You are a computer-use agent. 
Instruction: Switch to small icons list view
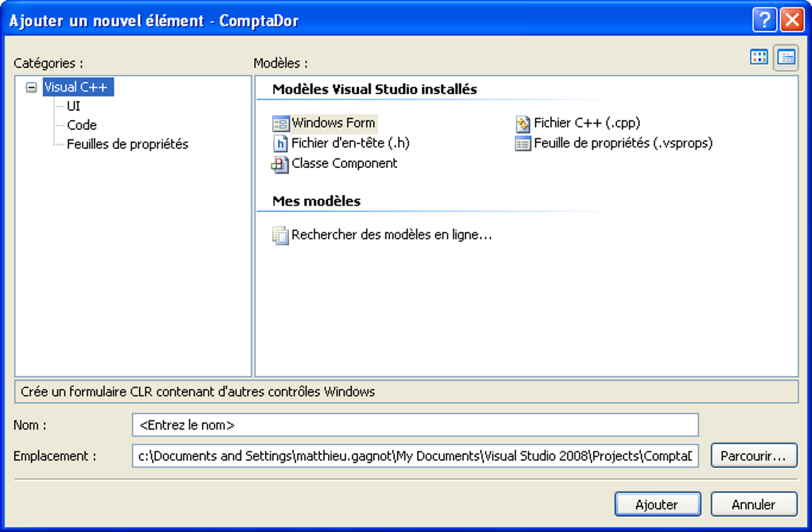click(787, 57)
